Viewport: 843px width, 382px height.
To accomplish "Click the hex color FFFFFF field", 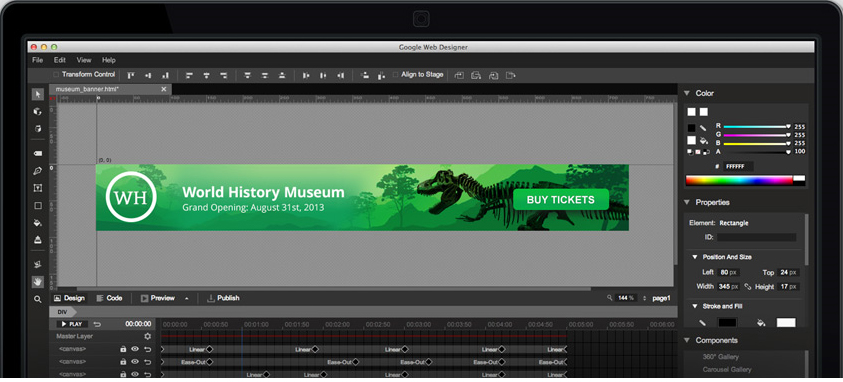I will (738, 167).
